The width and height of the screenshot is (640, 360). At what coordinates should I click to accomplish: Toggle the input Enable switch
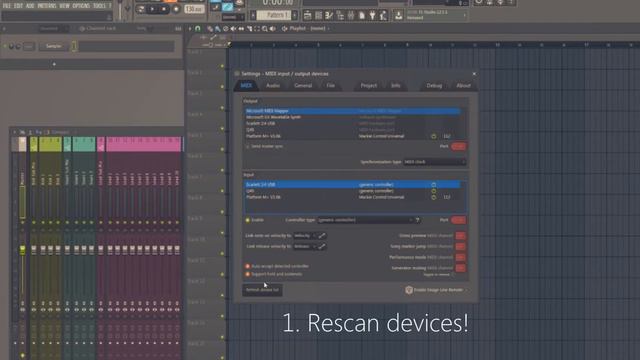(247, 220)
